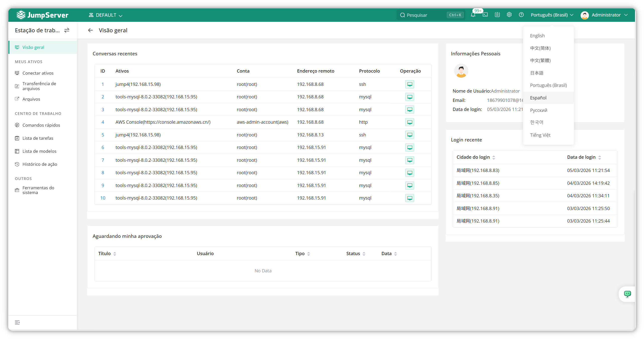Select Español from language menu
Image resolution: width=644 pixels, height=339 pixels.
pos(538,98)
